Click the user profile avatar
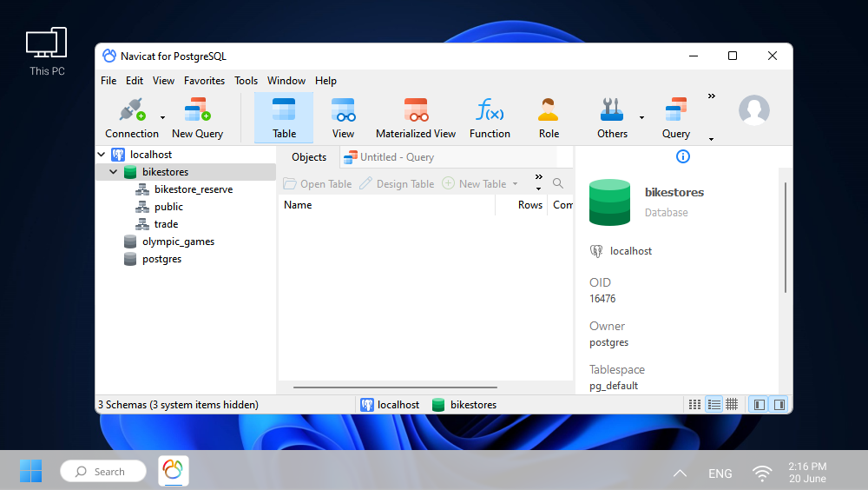This screenshot has height=490, width=868. [x=754, y=109]
